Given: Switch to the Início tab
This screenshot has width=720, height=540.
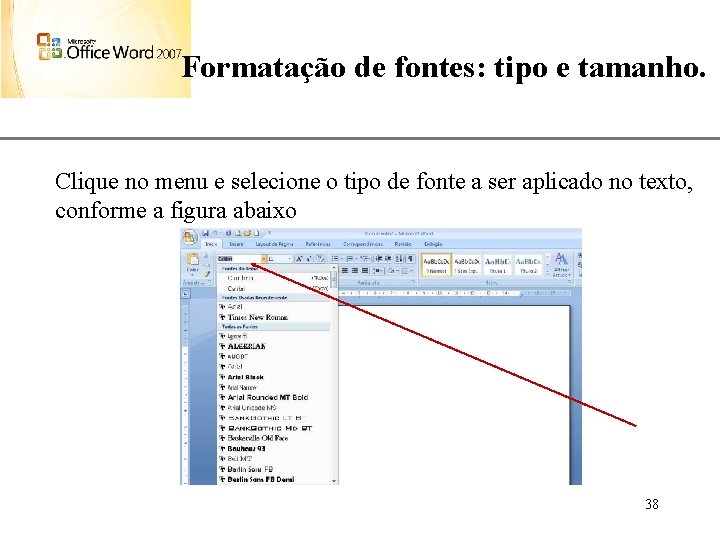Looking at the screenshot, I should click(211, 244).
